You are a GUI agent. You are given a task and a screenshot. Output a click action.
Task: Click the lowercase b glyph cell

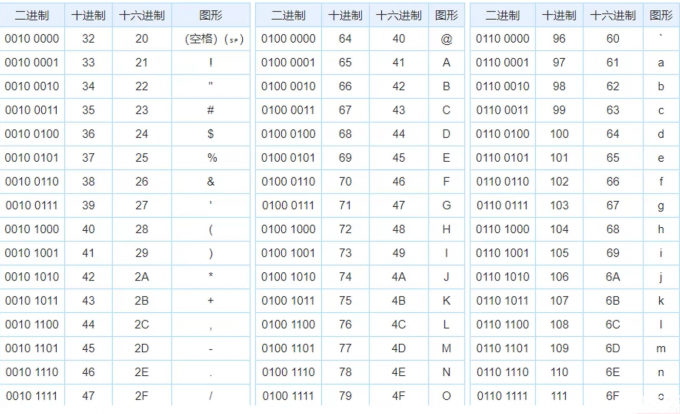(661, 86)
